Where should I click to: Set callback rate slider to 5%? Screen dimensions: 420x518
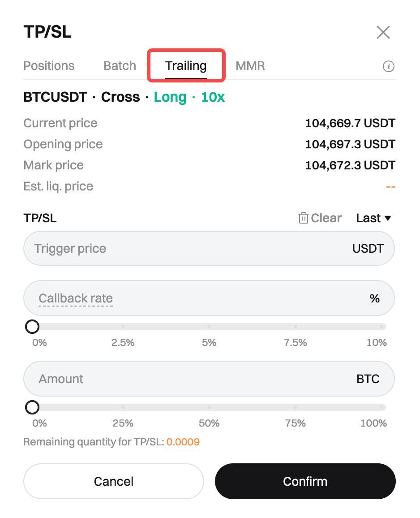(x=209, y=327)
